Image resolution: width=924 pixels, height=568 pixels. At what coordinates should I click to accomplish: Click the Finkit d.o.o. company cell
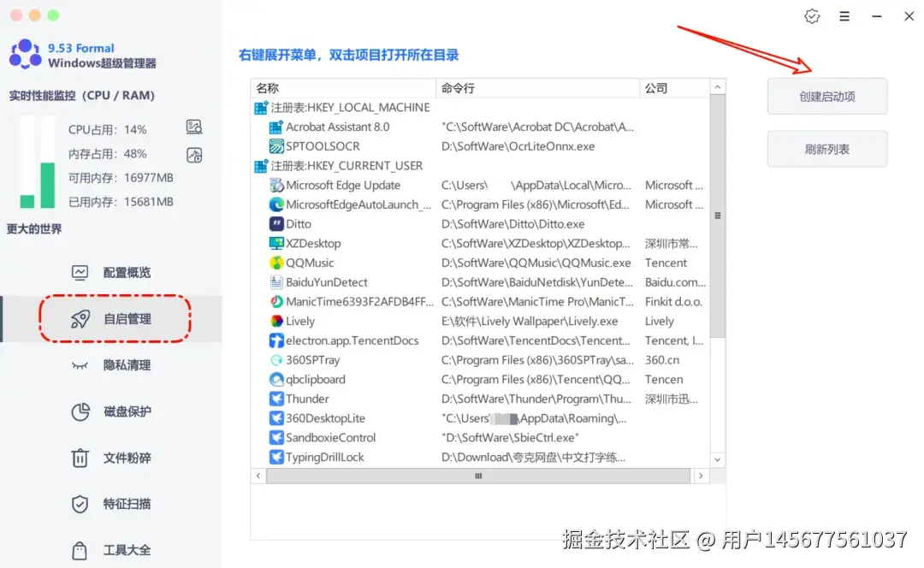pyautogui.click(x=673, y=302)
